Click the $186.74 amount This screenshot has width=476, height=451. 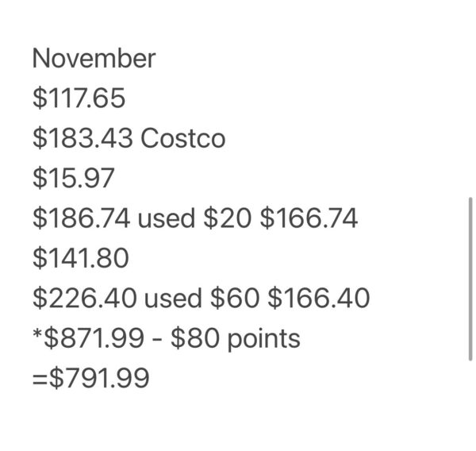coord(82,219)
